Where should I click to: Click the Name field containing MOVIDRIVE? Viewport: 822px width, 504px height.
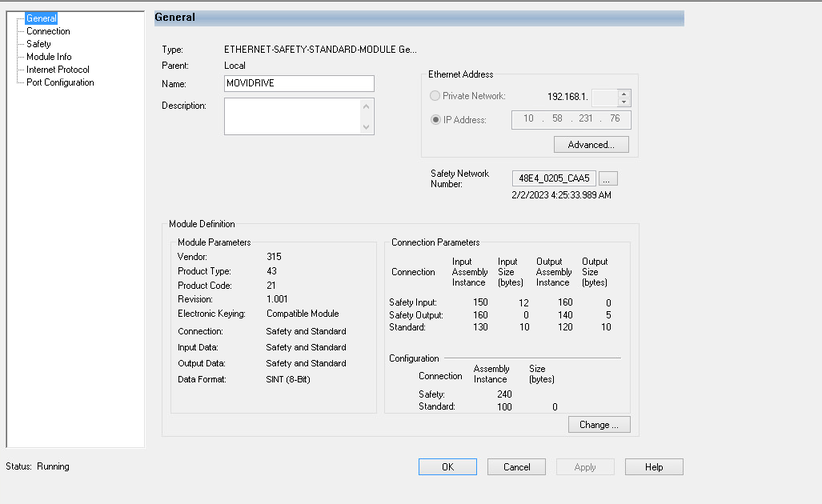[299, 84]
